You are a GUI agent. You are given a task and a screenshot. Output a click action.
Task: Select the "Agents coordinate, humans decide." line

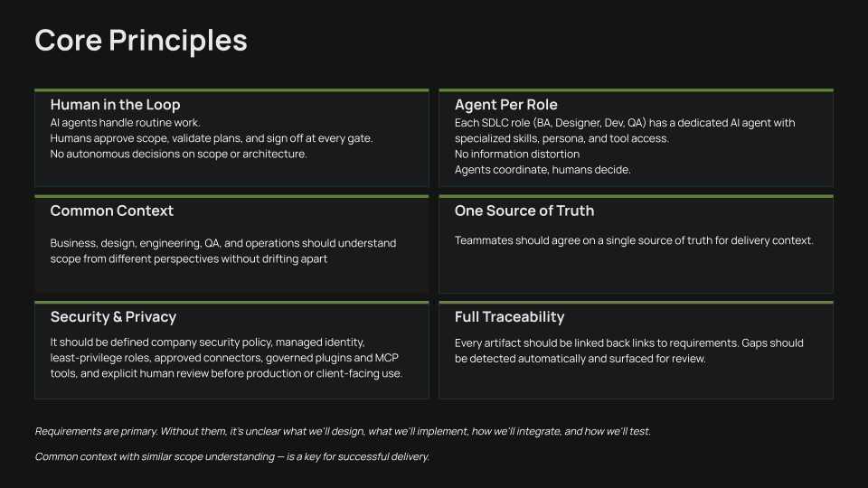[542, 169]
